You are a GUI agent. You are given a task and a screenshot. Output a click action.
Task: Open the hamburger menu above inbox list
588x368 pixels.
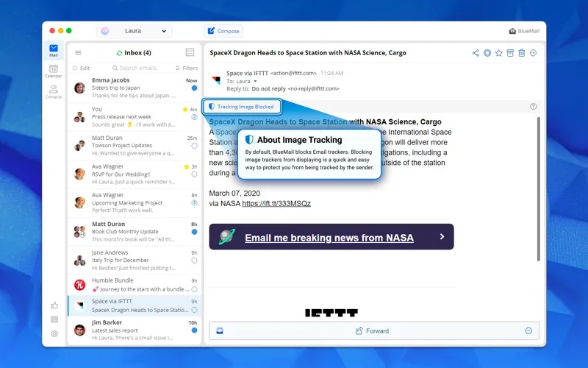[x=78, y=52]
